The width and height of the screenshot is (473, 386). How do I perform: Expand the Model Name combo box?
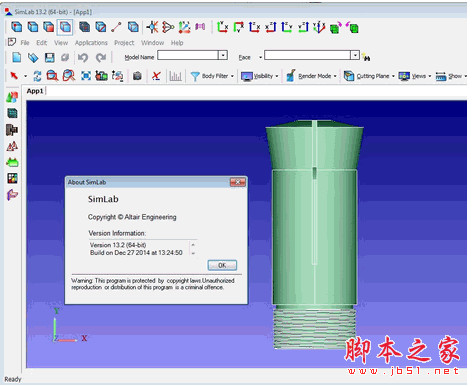[223, 55]
